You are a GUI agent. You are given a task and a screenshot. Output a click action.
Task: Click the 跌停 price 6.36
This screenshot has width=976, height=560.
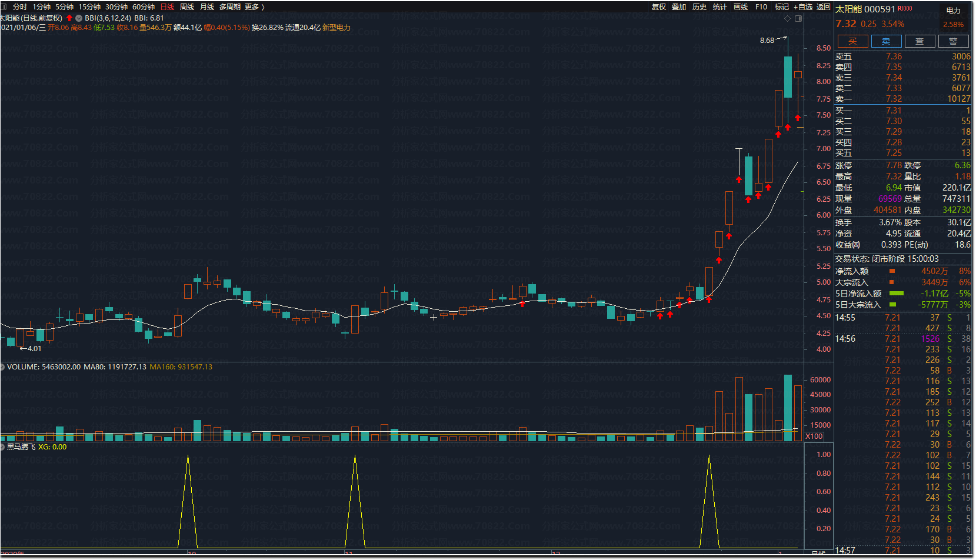[962, 165]
